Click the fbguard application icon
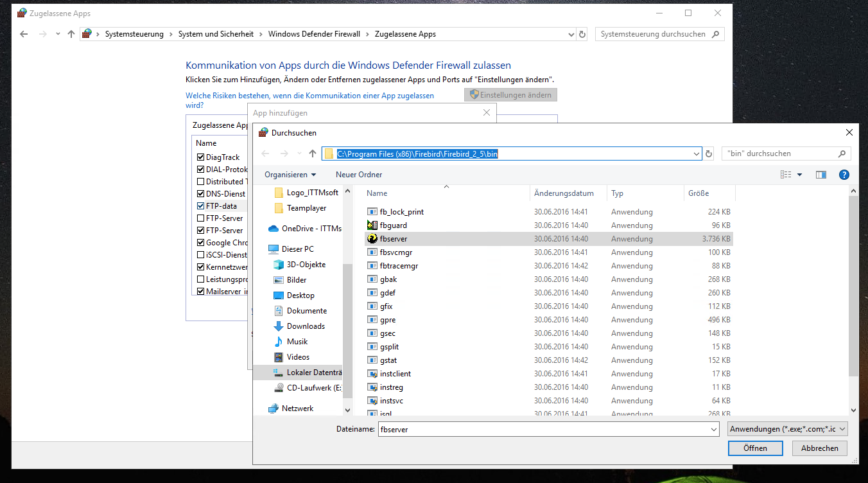The width and height of the screenshot is (868, 483). [x=372, y=225]
